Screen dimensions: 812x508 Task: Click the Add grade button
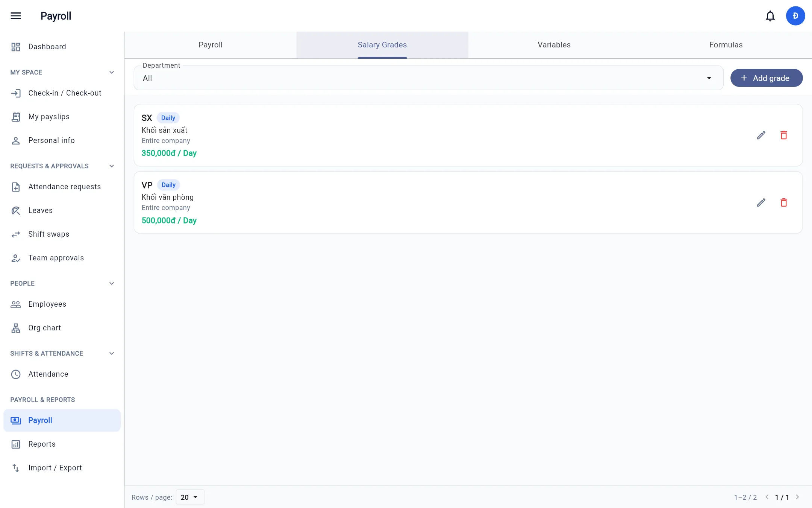point(767,78)
